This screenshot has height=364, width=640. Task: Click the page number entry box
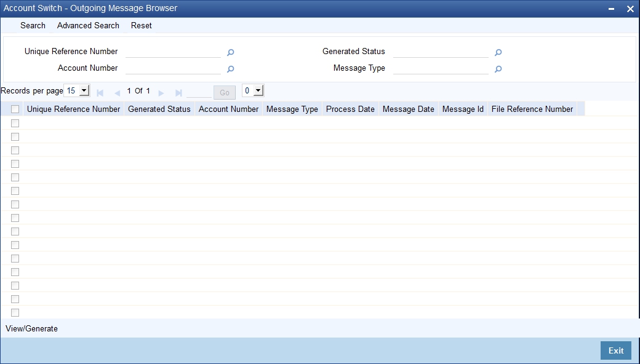coord(199,92)
